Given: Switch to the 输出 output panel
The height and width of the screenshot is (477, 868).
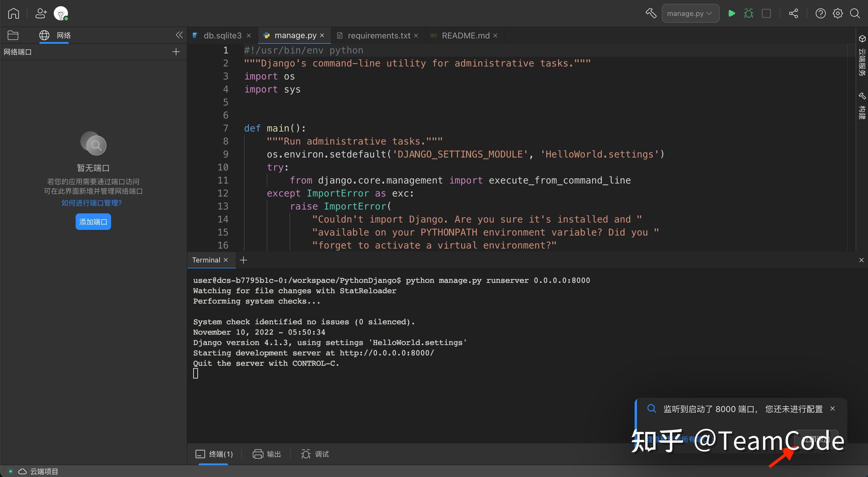Looking at the screenshot, I should pos(267,454).
